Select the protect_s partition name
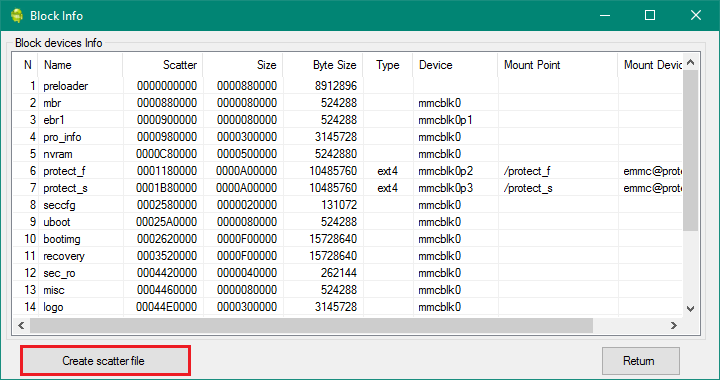 click(x=65, y=188)
